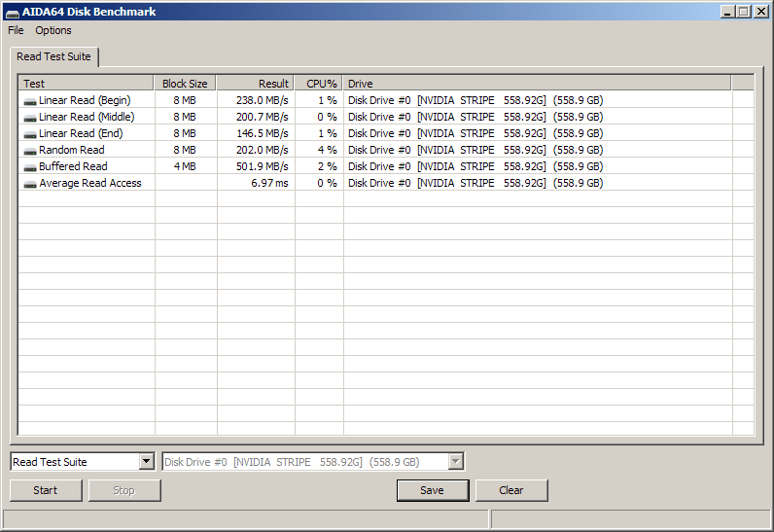Click the 200.7 MB/s result value
Screen dimensions: 774x532
[263, 117]
